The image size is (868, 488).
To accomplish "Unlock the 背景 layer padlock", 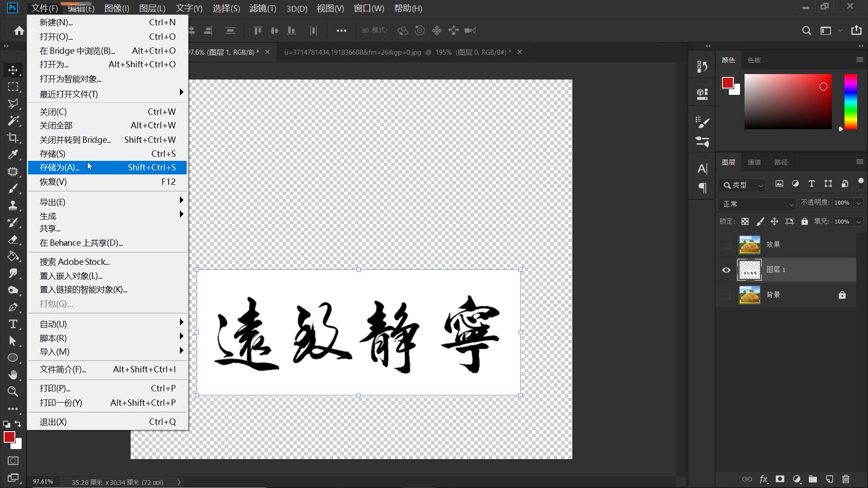I will [842, 294].
